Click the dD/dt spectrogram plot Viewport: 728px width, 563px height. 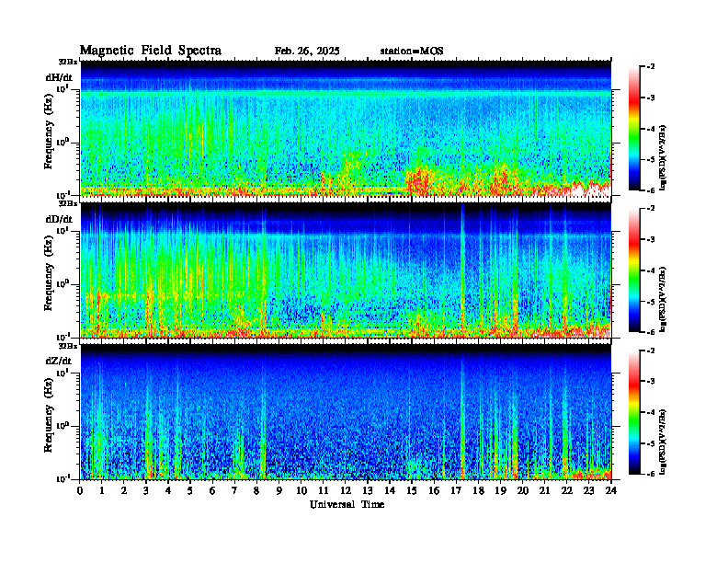(346, 270)
